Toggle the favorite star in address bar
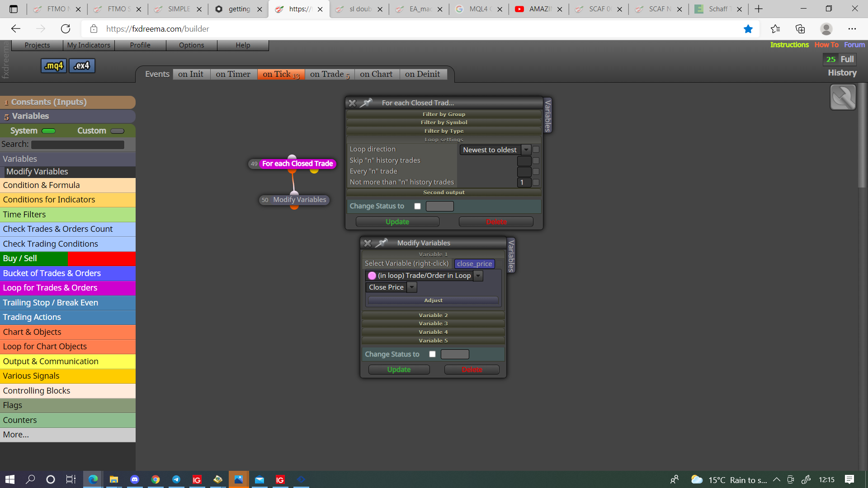 tap(748, 29)
